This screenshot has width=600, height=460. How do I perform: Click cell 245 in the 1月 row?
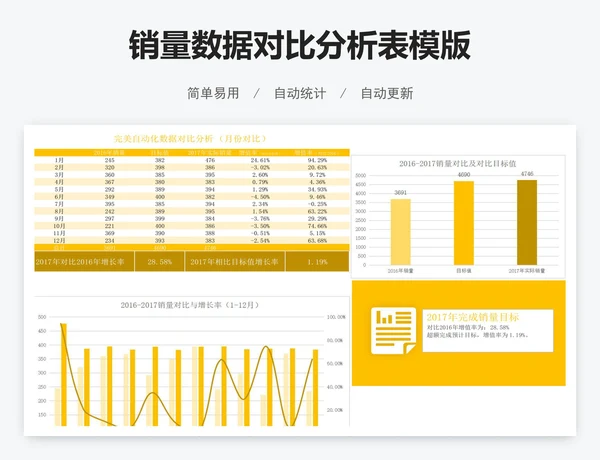pyautogui.click(x=109, y=160)
